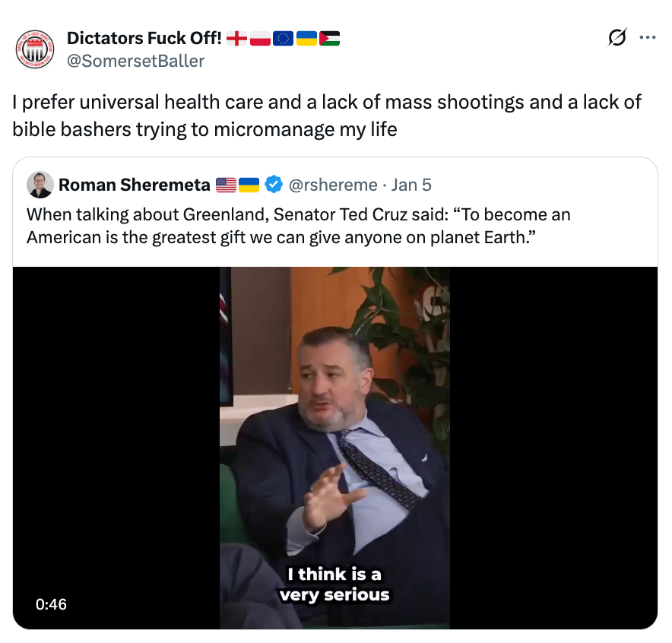This screenshot has width=672, height=643.
Task: Click the Poland flag emoji
Action: 260,39
